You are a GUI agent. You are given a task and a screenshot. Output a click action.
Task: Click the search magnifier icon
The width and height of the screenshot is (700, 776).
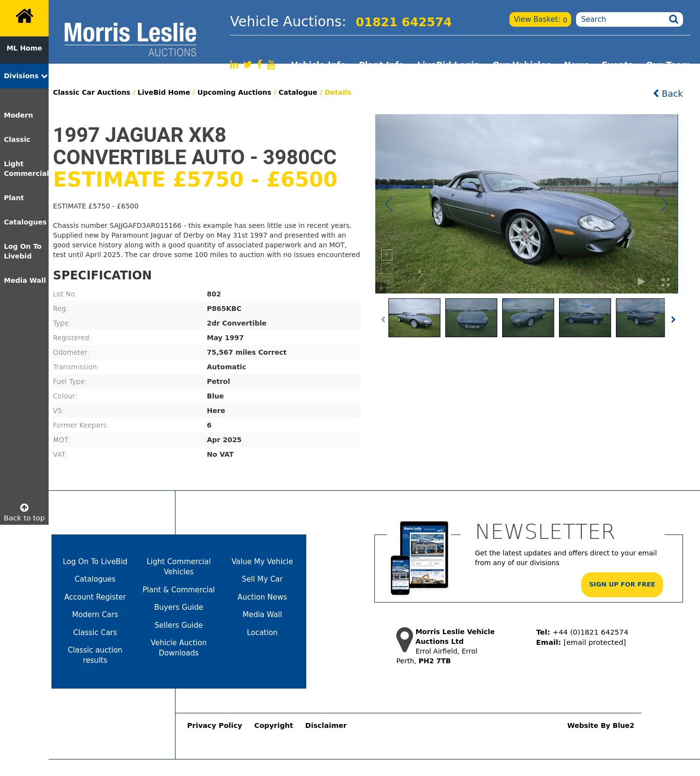coord(673,19)
